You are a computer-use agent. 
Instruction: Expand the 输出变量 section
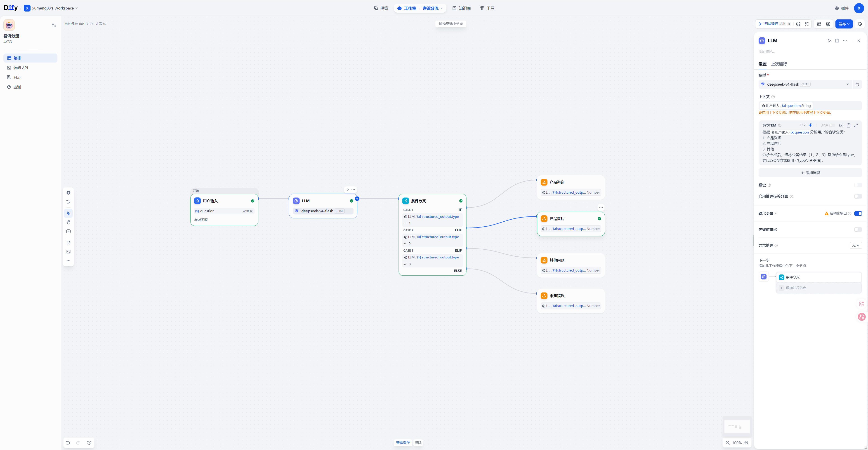click(767, 213)
